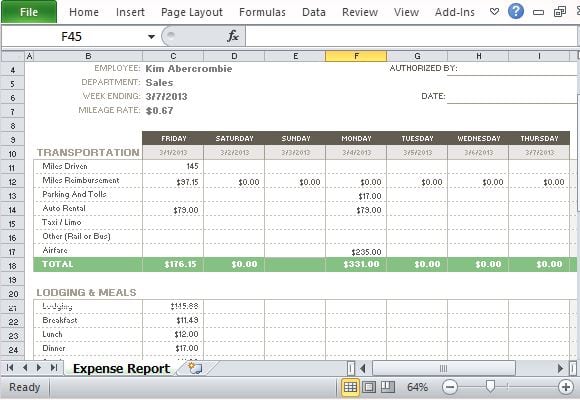Click the 64% zoom level

point(418,387)
